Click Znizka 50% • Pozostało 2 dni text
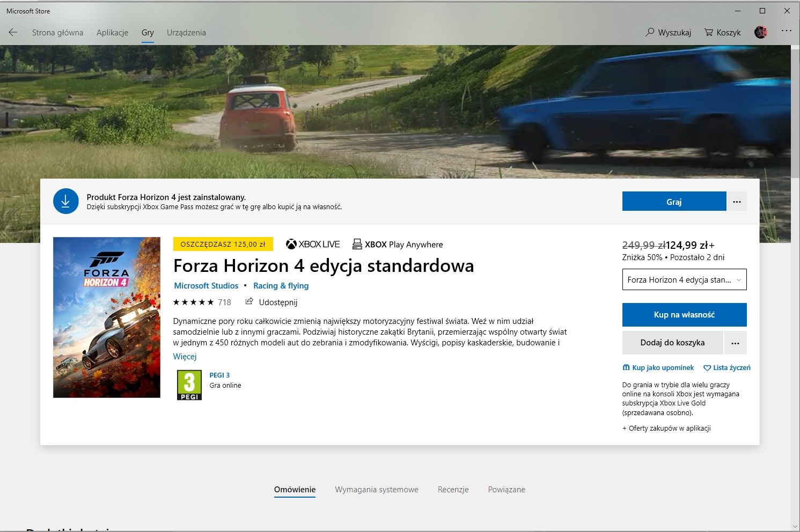This screenshot has height=532, width=800. coord(673,257)
